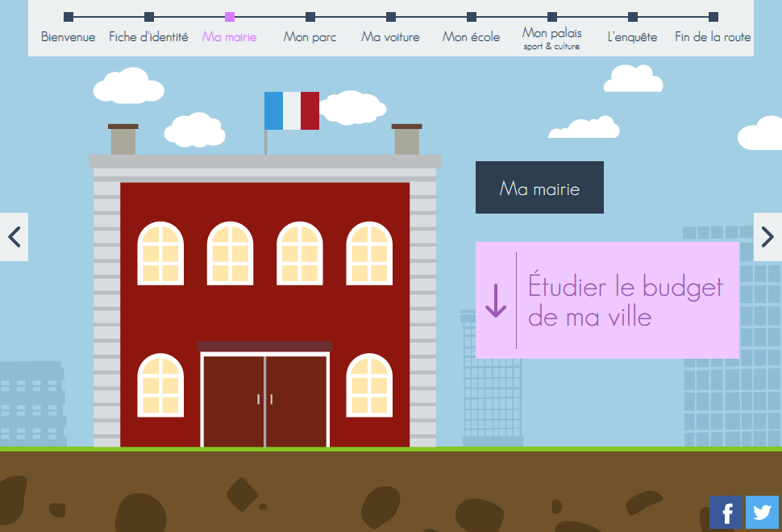The width and height of the screenshot is (782, 532).
Task: Click the timeline marker above L'enquête
Action: pos(632,17)
